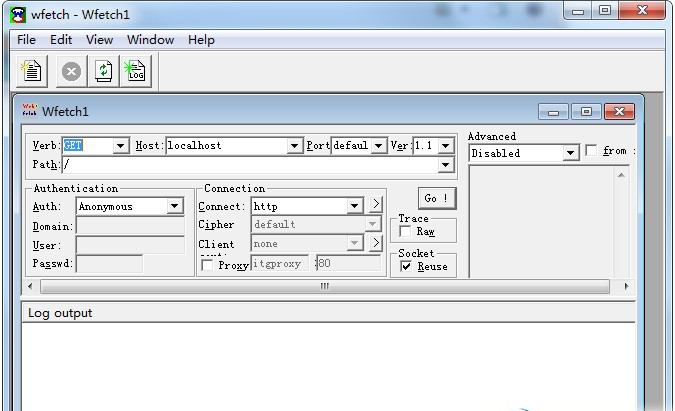Maximize the main wfetch window
This screenshot has height=411, width=675.
[x=605, y=11]
